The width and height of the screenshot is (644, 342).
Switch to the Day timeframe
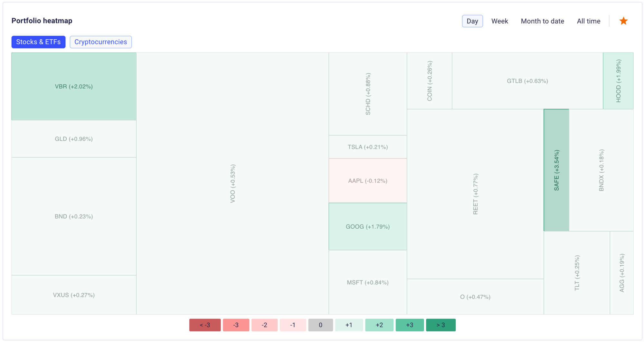(472, 21)
